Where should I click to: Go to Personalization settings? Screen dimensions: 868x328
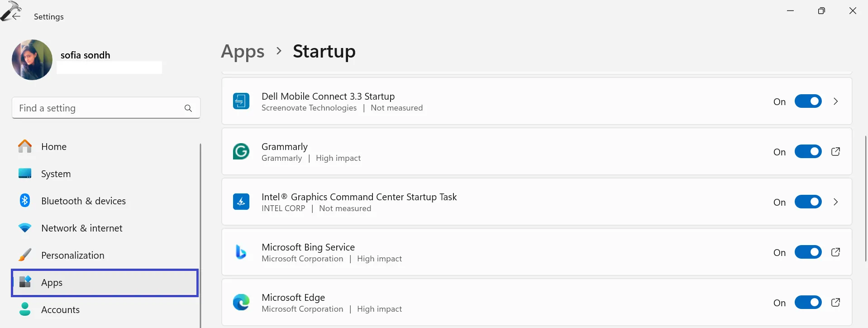click(x=72, y=256)
